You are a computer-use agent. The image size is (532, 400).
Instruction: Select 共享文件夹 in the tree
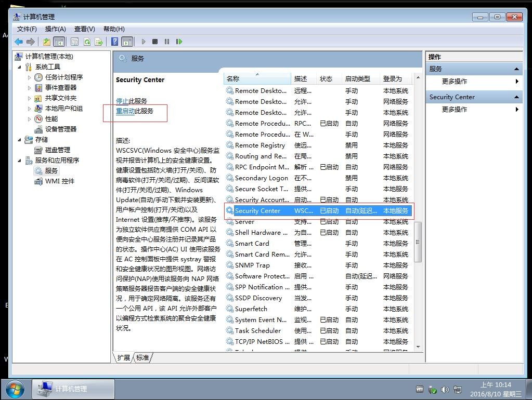tap(61, 98)
